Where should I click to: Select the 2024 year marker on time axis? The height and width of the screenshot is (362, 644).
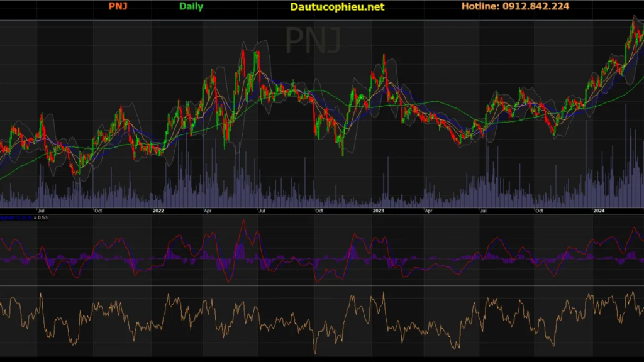click(599, 212)
